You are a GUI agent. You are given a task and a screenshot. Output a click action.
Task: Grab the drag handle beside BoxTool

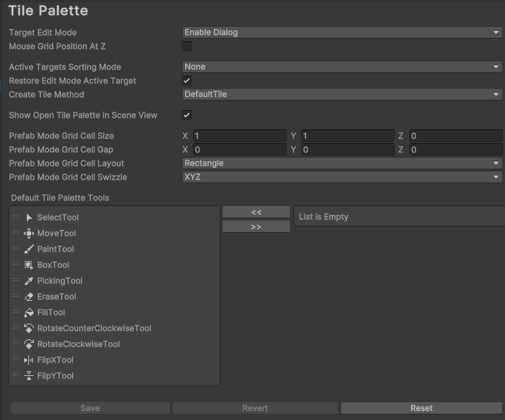(x=16, y=264)
